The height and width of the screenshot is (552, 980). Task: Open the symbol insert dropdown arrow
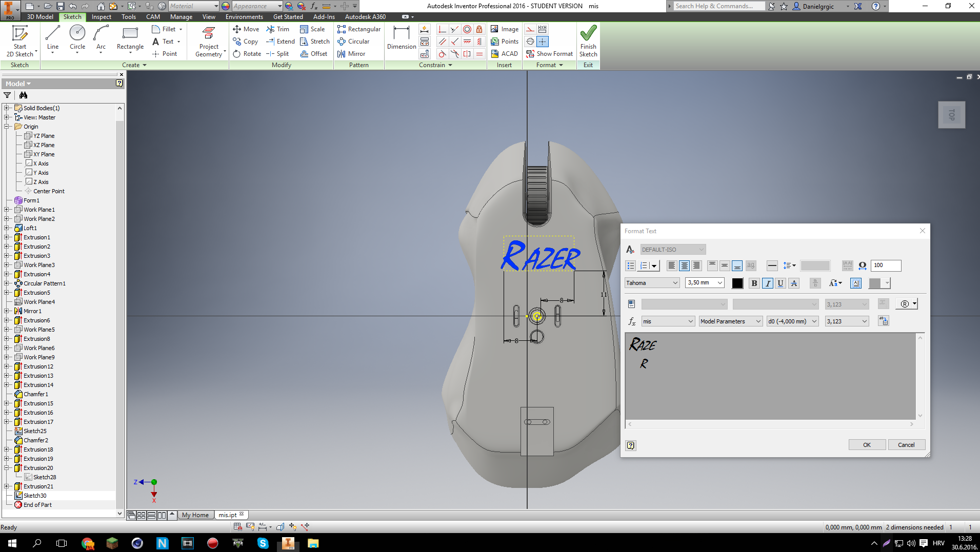point(914,304)
